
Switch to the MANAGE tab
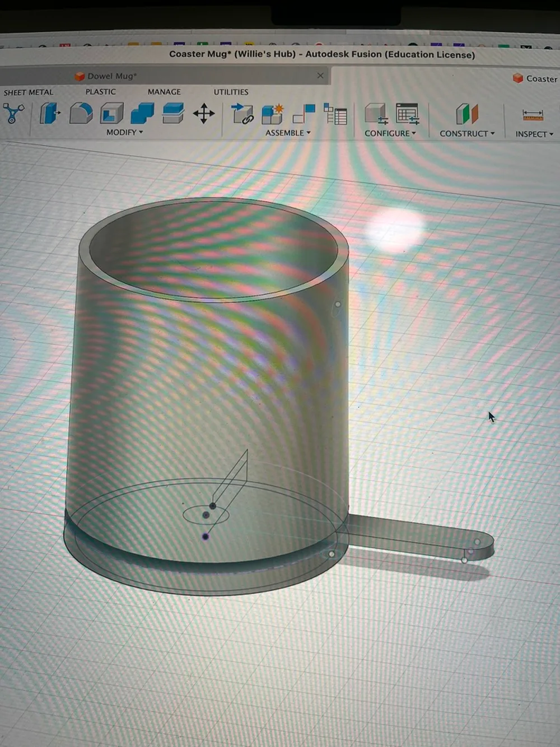(x=164, y=91)
